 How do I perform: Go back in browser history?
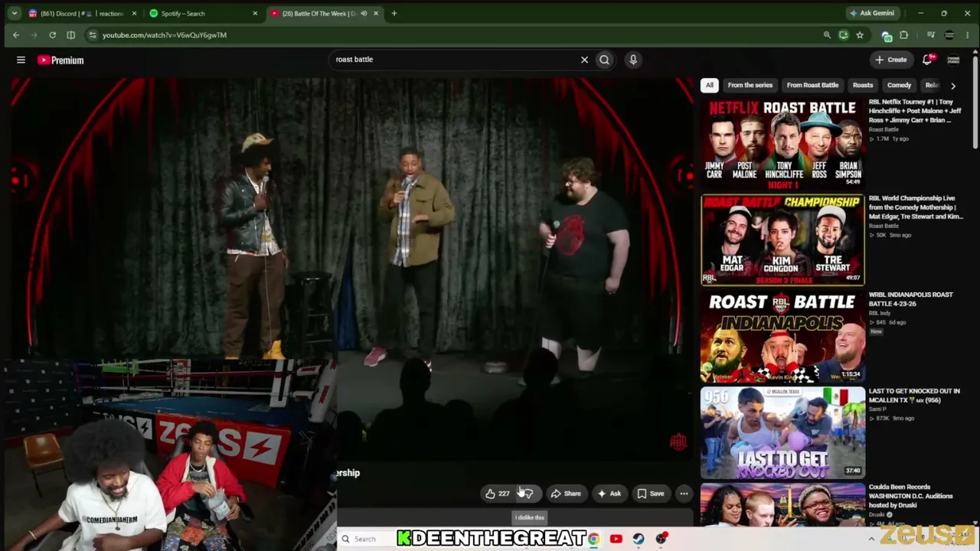(16, 35)
